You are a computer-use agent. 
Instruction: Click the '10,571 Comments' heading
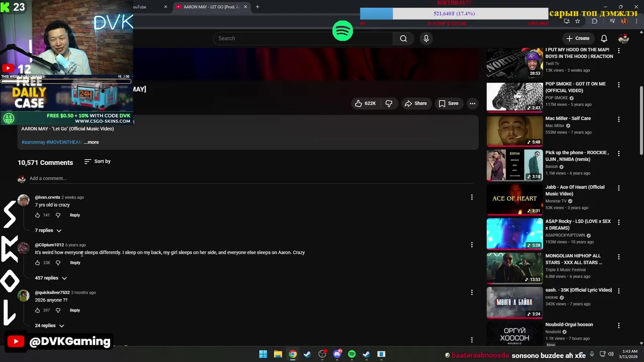45,162
